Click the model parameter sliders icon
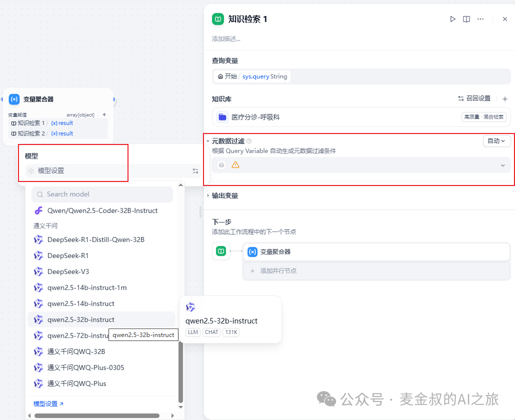 point(195,171)
